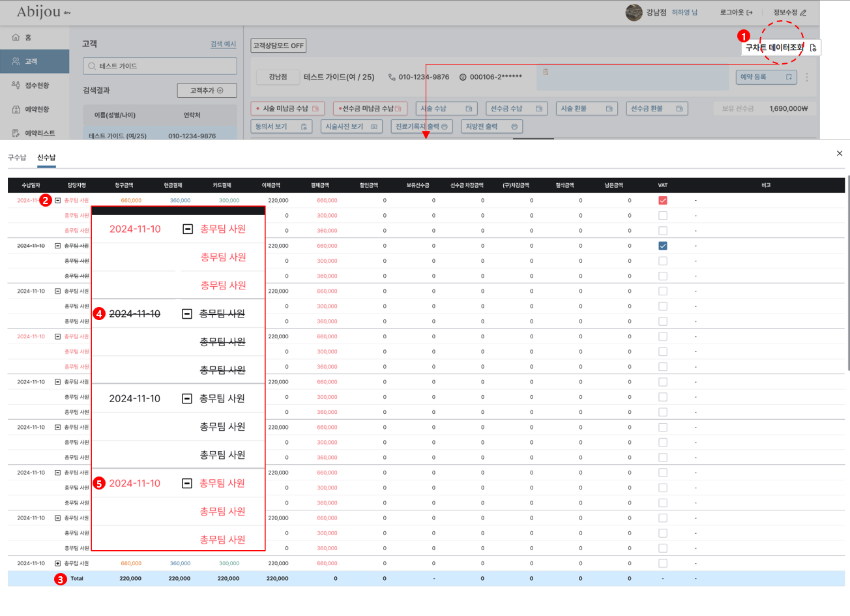This screenshot has height=616, width=850.
Task: Check the VAT checkbox in the last row
Action: coord(663,563)
